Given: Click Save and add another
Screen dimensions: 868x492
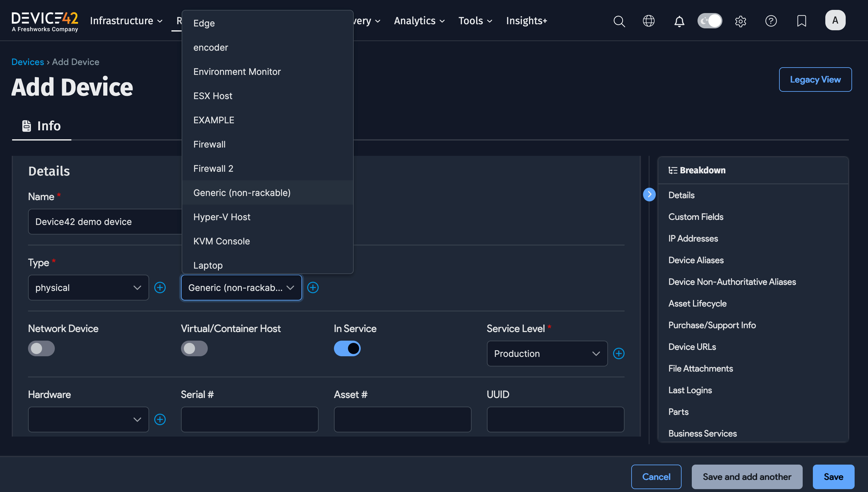Looking at the screenshot, I should coord(747,476).
